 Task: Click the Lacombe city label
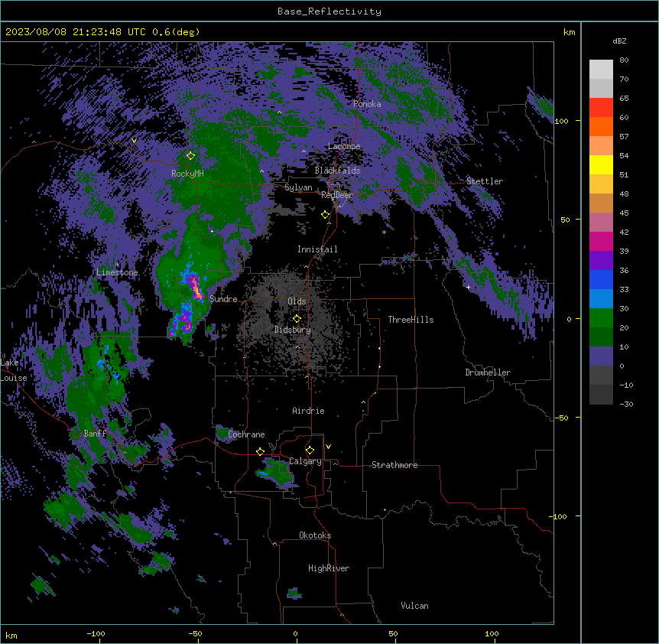pyautogui.click(x=344, y=146)
